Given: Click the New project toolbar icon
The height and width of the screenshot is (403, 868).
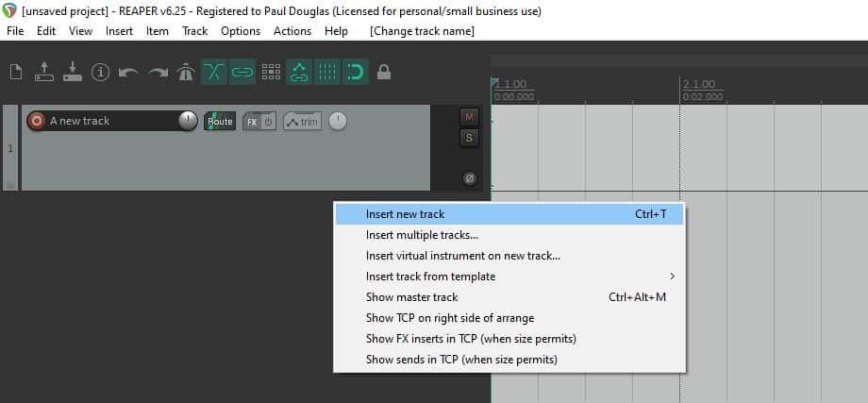Looking at the screenshot, I should point(17,72).
